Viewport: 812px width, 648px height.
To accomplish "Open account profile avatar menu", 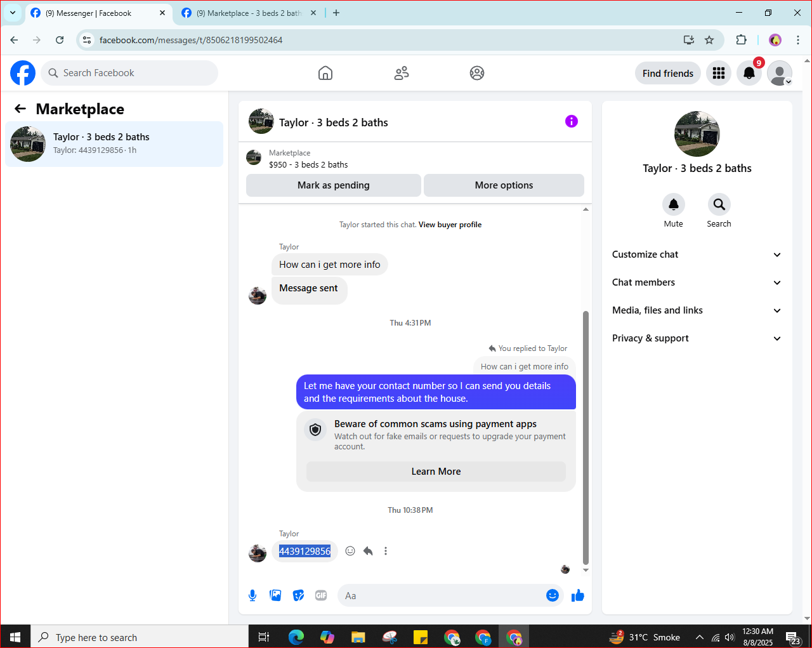I will click(780, 73).
